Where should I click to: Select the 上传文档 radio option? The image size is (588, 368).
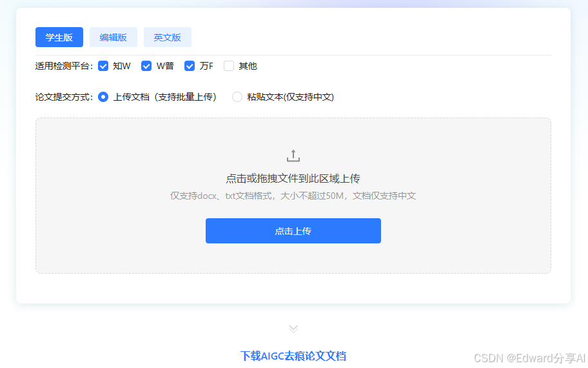tap(103, 97)
